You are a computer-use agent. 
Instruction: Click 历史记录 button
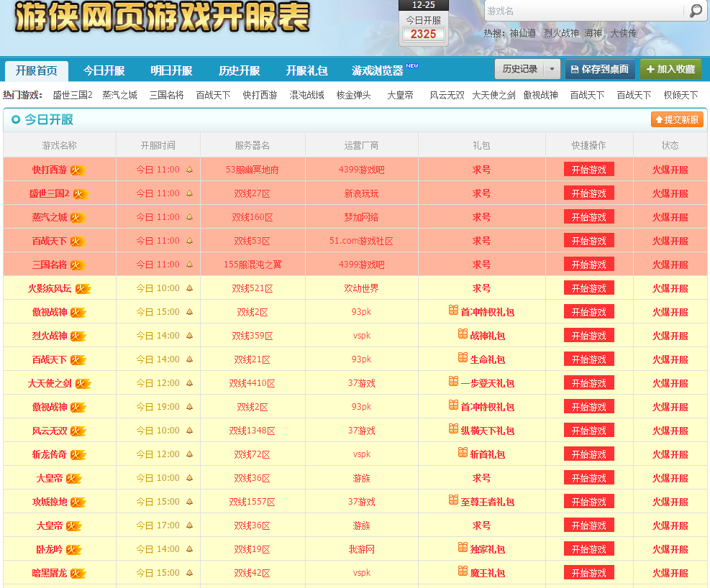coord(520,69)
